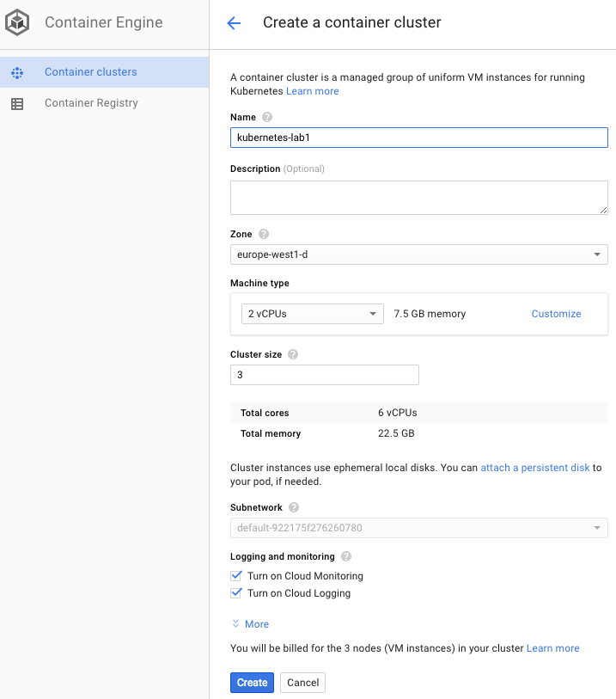This screenshot has width=616, height=699.
Task: Select the Container clusters sidebar icon
Action: (17, 74)
